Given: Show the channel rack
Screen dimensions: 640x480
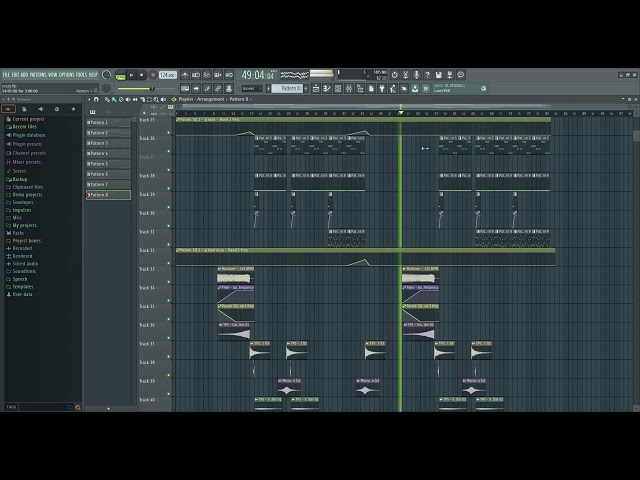Looking at the screenshot, I should pos(338,89).
